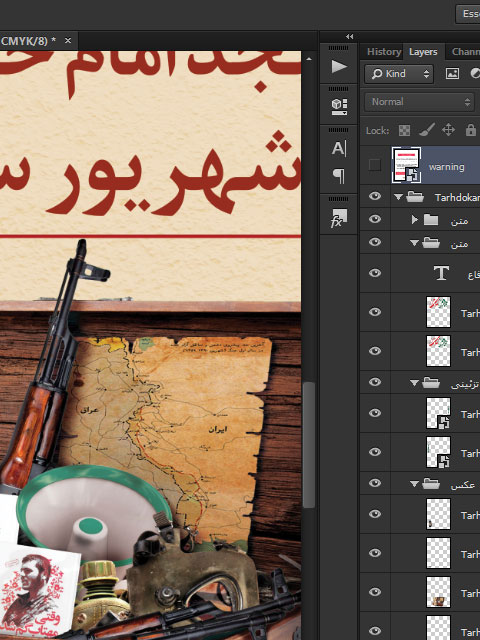Expand the collapsed متن group triangle
Screen dimensions: 480x640
pyautogui.click(x=415, y=220)
